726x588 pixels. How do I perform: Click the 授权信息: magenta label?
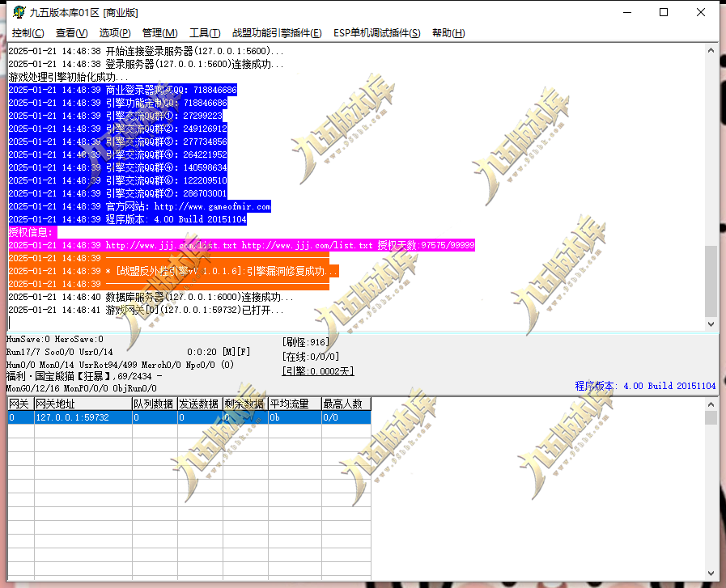coord(32,232)
